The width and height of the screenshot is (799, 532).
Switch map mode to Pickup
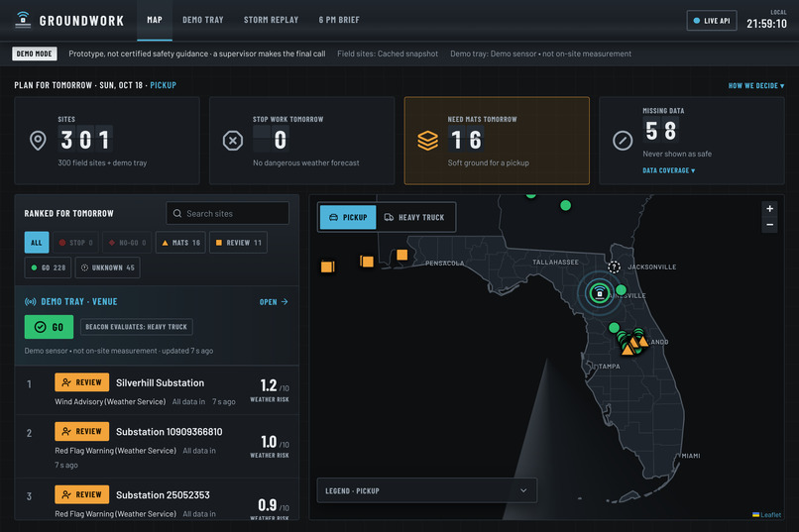(x=348, y=217)
